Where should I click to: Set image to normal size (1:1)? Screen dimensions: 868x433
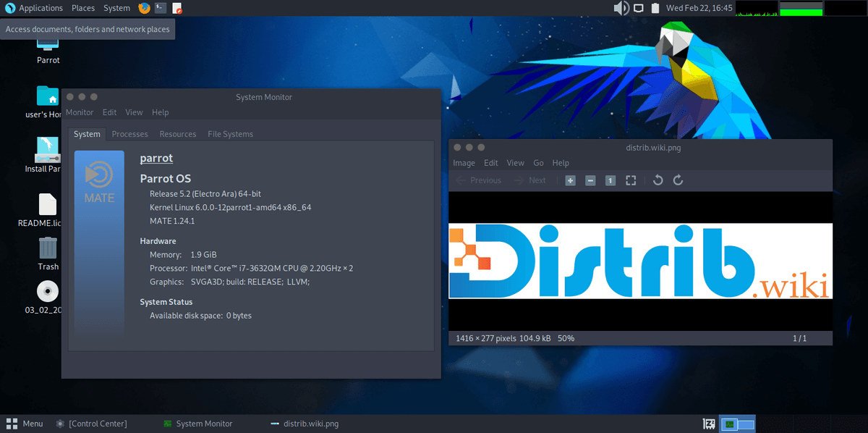tap(610, 180)
